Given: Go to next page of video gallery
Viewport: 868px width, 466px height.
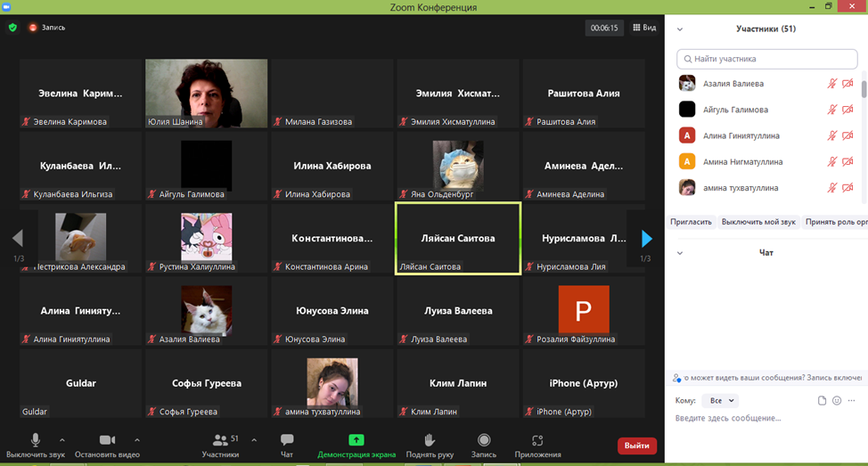Looking at the screenshot, I should click(x=647, y=239).
